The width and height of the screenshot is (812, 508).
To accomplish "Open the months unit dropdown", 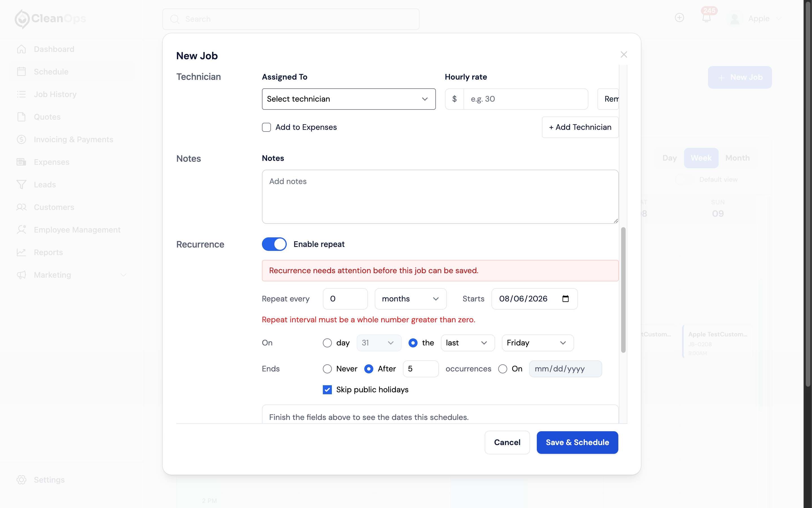I will pos(410,299).
